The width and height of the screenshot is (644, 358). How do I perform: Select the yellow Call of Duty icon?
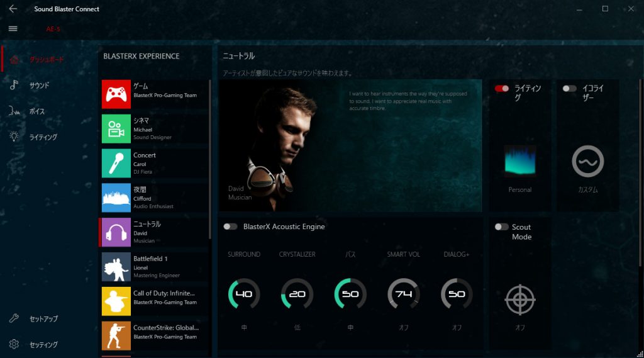point(116,301)
